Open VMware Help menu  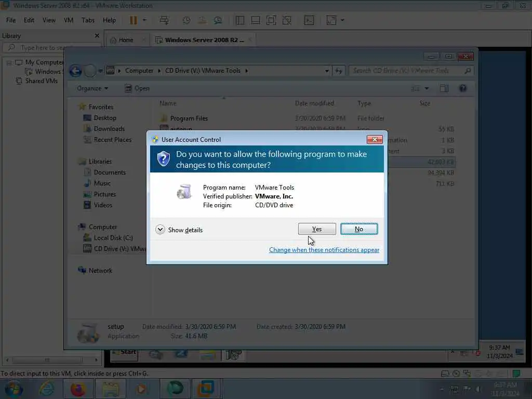(x=109, y=20)
